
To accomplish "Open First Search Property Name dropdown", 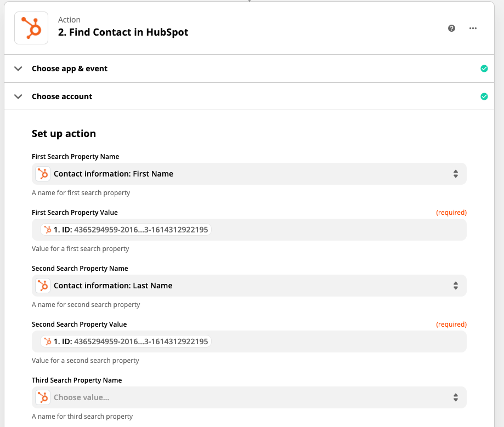I will click(249, 174).
